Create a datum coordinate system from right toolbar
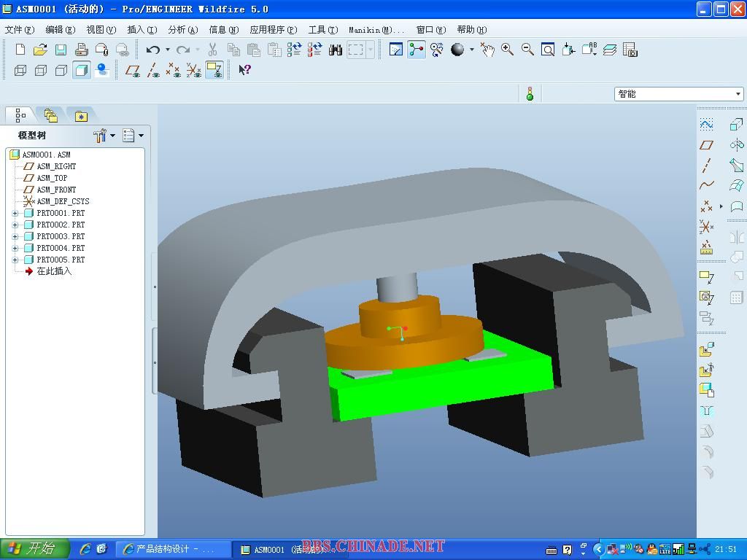747x560 pixels. click(x=706, y=227)
